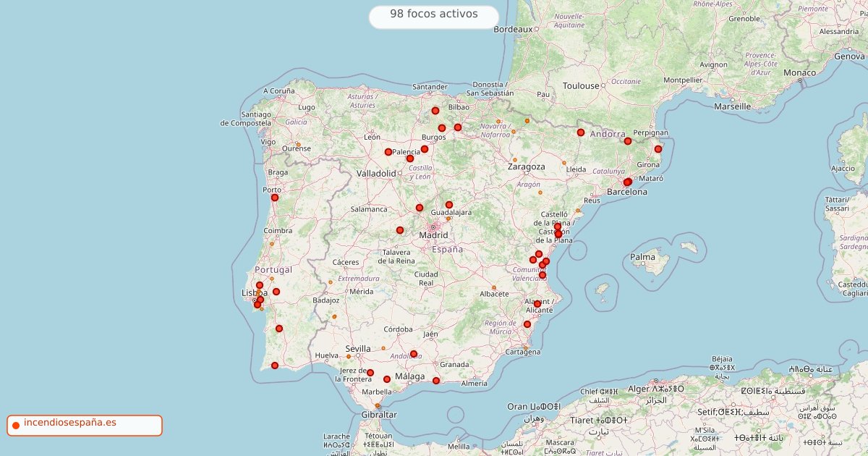Open the southernmost Valencia fire marker
The image size is (868, 456).
tap(542, 275)
